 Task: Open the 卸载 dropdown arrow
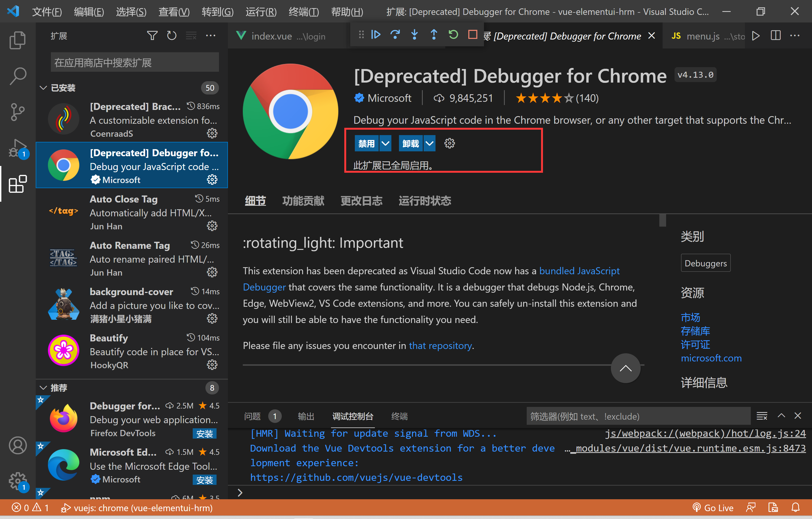click(x=429, y=143)
